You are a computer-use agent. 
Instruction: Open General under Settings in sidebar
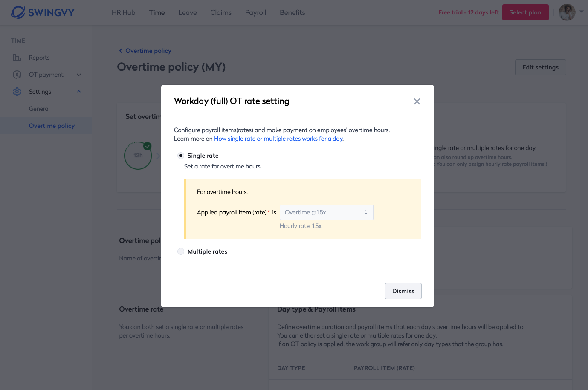pos(39,109)
